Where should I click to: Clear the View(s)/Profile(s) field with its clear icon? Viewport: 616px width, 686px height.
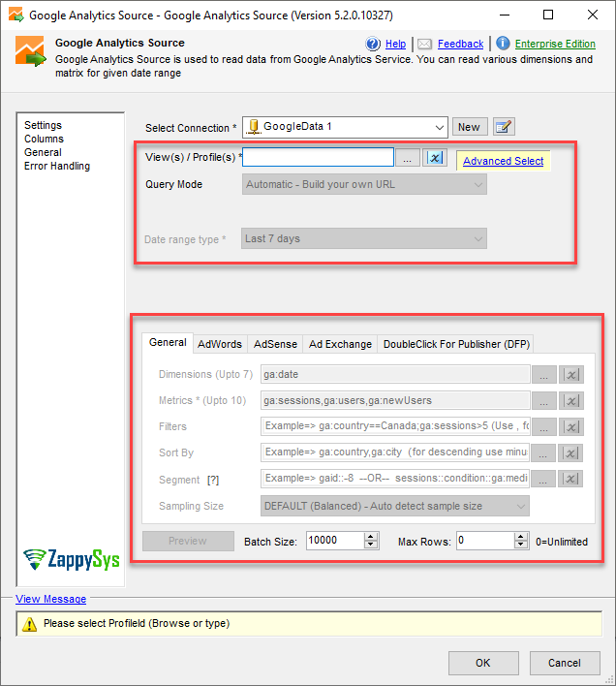(435, 158)
